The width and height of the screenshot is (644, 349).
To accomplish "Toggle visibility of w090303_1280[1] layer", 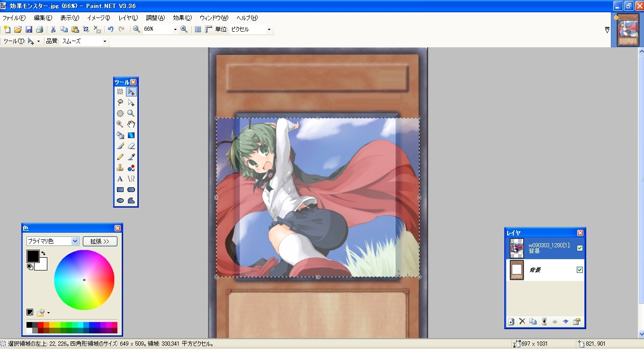I will coord(580,248).
